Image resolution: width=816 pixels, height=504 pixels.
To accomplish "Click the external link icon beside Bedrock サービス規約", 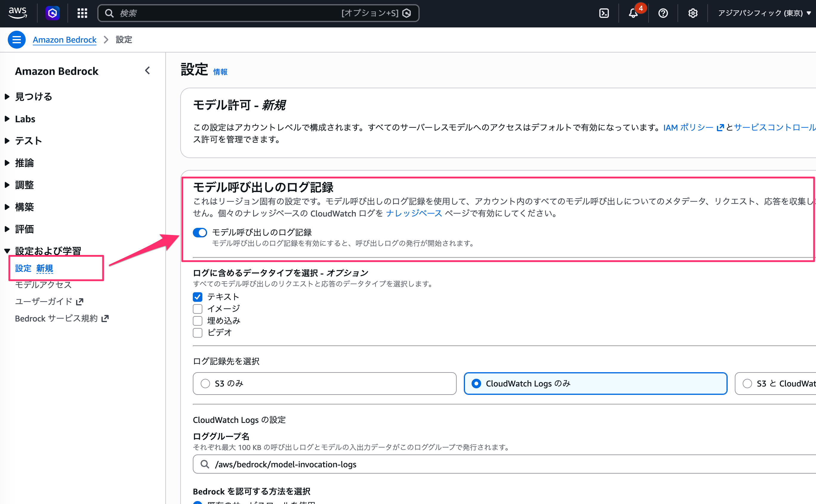I will [x=105, y=318].
